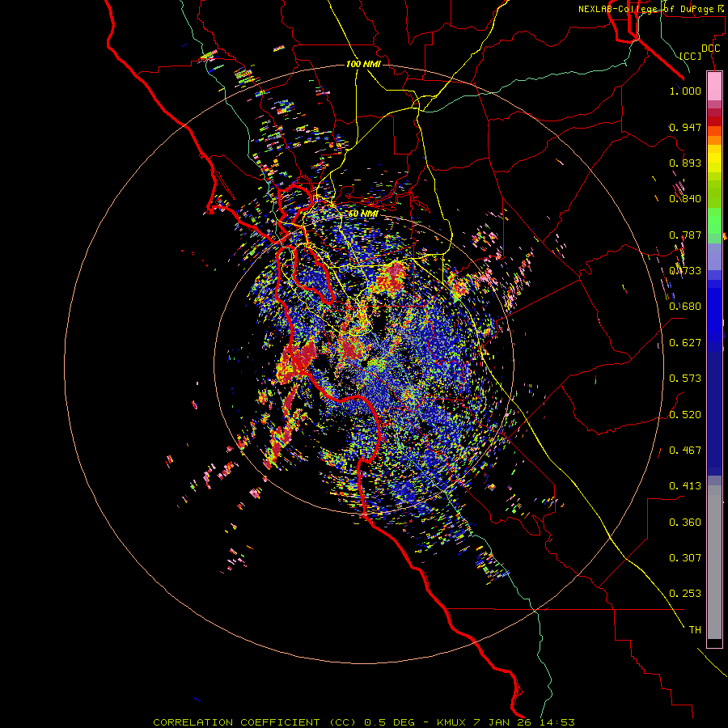Click the gray low-value segment of color bar
This screenshot has height=728, width=728.
(714, 562)
